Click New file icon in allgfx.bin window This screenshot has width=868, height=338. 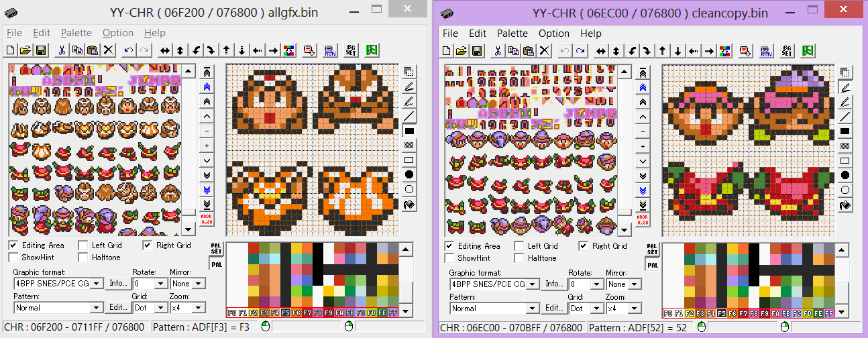point(11,50)
